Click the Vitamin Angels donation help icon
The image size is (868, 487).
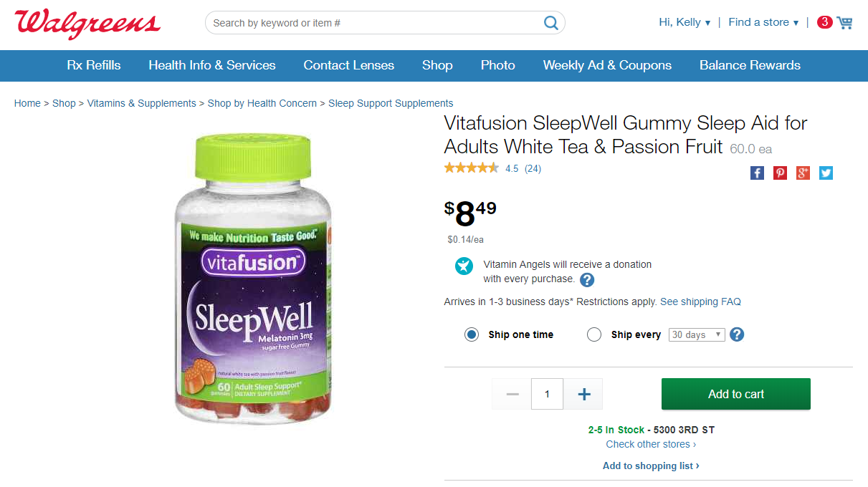pyautogui.click(x=587, y=280)
